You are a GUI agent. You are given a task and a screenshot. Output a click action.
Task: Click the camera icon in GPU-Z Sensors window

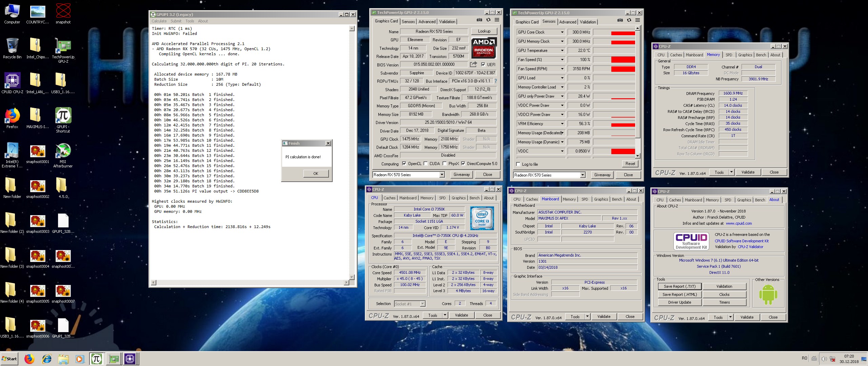click(x=620, y=20)
